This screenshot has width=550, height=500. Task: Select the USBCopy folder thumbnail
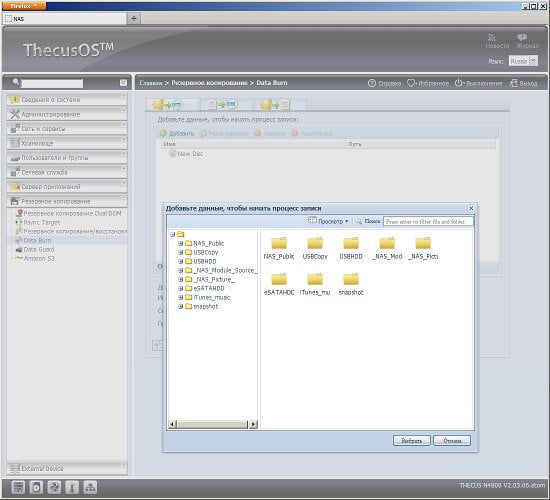click(x=315, y=243)
